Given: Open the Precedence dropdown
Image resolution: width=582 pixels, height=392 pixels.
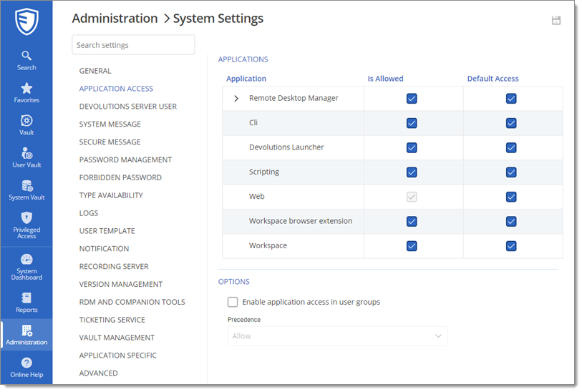Looking at the screenshot, I should (x=337, y=336).
